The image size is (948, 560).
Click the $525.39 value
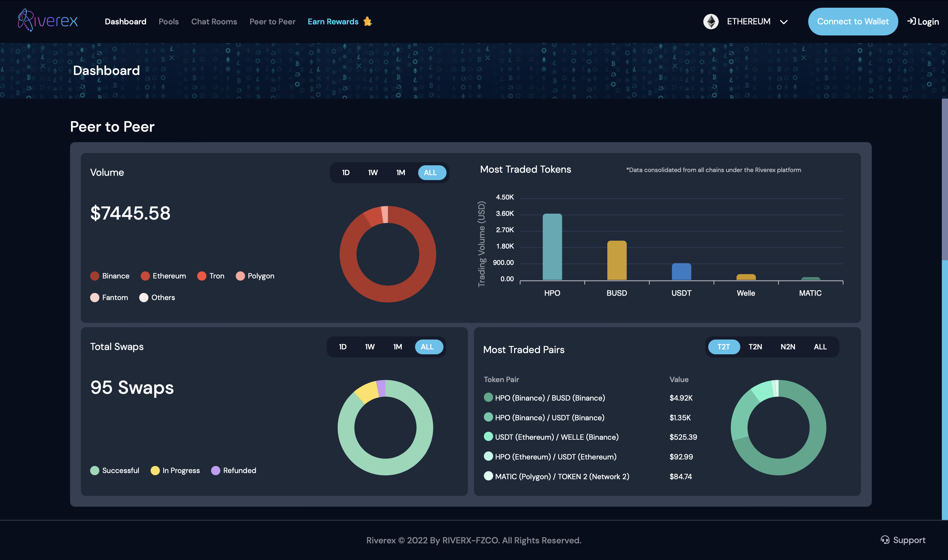(x=683, y=437)
